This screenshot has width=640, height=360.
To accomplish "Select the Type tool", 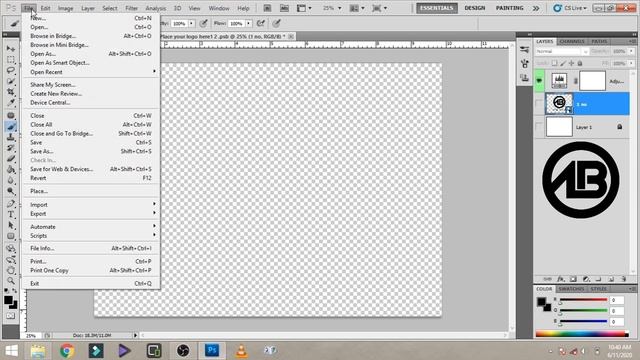I will point(11,214).
